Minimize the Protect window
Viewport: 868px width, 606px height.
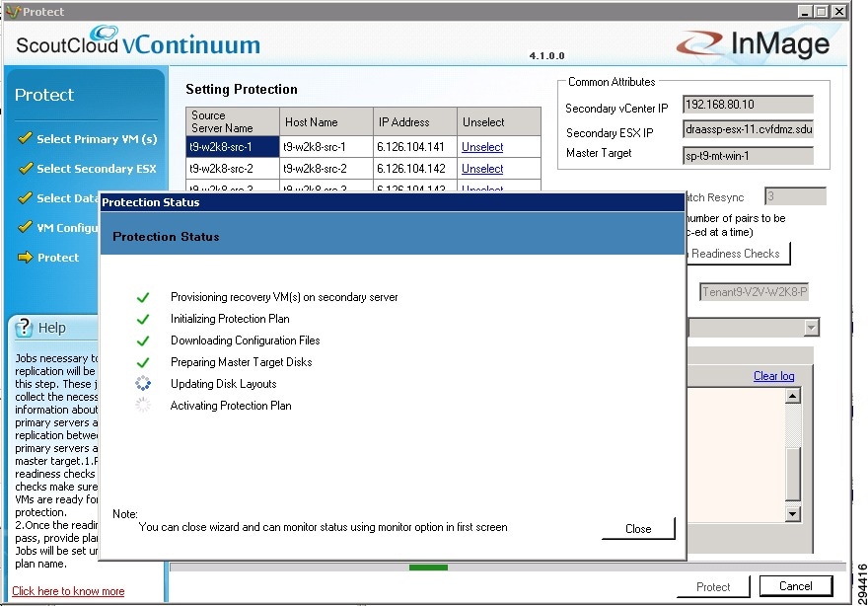pos(805,11)
